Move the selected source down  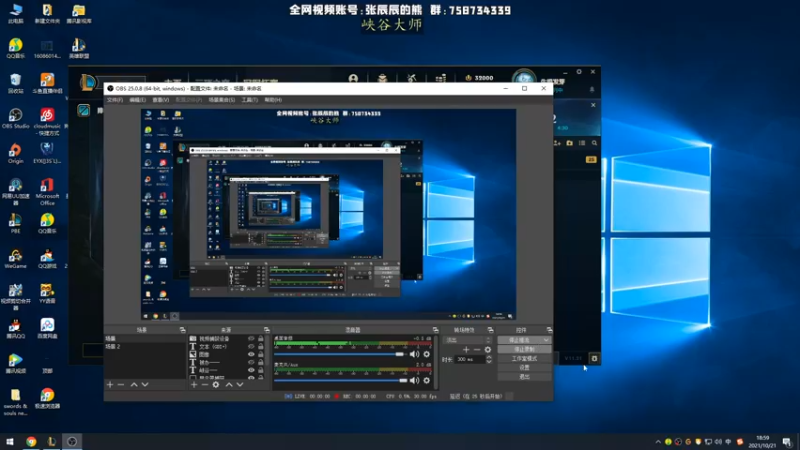(x=240, y=385)
